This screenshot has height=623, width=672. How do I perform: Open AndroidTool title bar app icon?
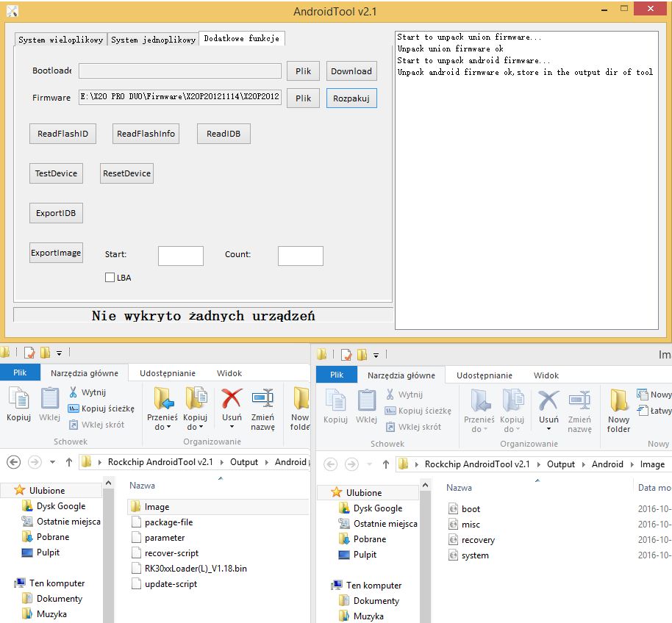pyautogui.click(x=12, y=11)
